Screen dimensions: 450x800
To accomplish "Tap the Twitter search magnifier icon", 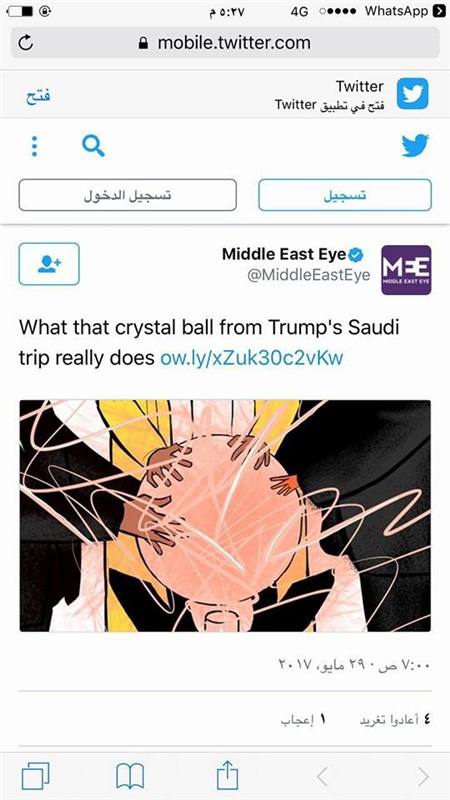I will click(93, 146).
